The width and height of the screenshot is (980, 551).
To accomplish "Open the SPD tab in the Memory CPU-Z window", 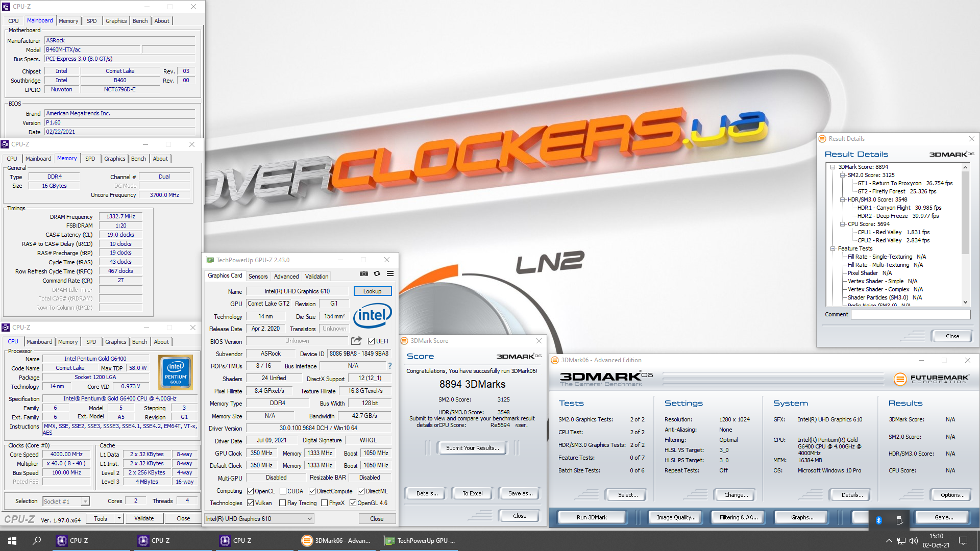I will pyautogui.click(x=90, y=159).
